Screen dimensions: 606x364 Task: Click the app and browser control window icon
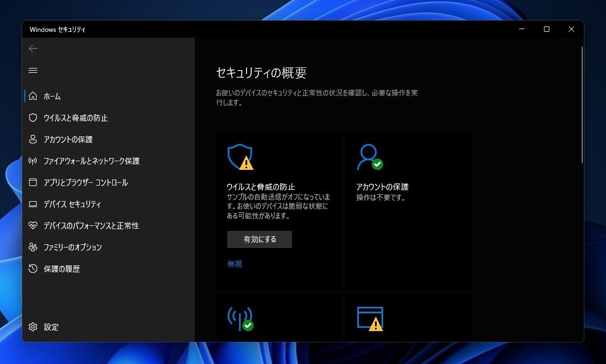33,182
